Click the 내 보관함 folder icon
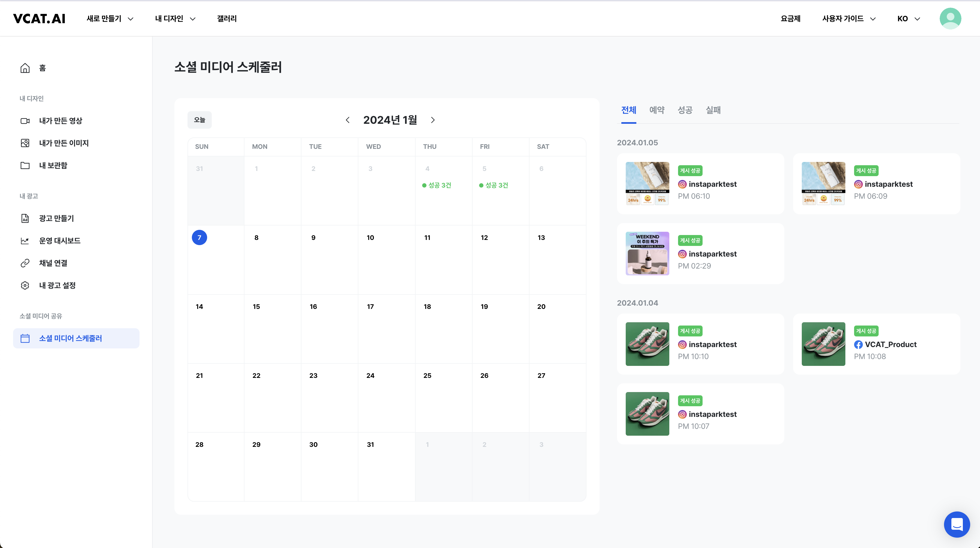980x548 pixels. pyautogui.click(x=25, y=165)
